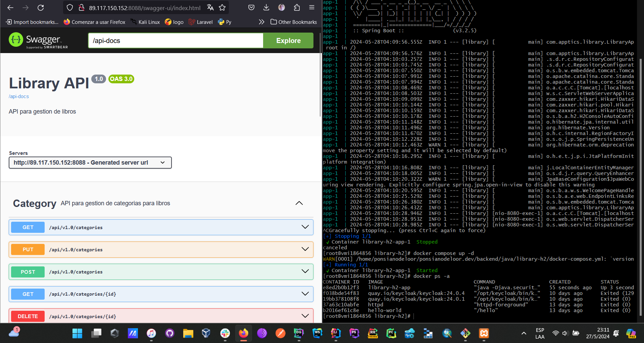Follow the /api-docs link under title
The height and width of the screenshot is (343, 644).
[x=19, y=96]
